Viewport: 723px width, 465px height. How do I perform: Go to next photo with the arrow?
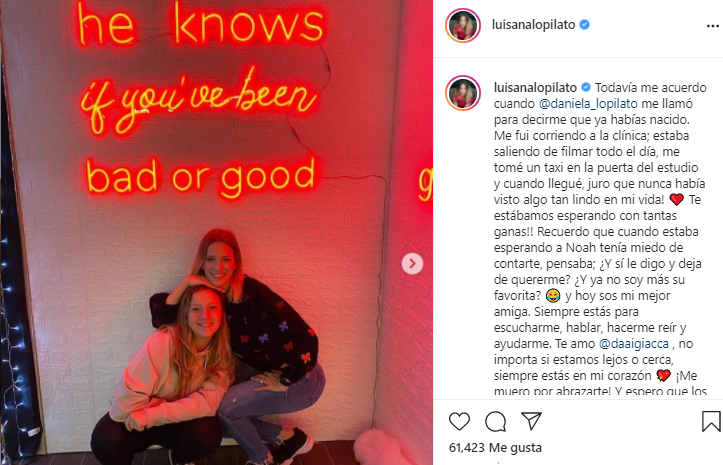[412, 263]
